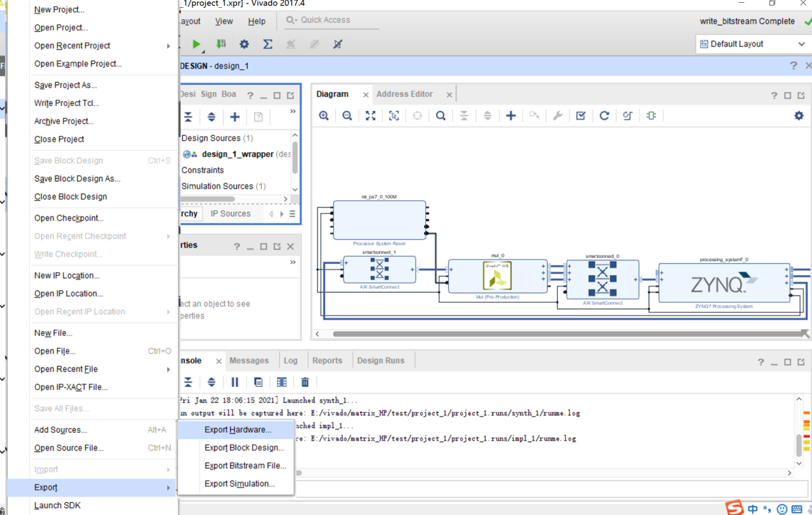Click the diagram horizontal scrollbar
812x515 pixels.
tap(567, 334)
